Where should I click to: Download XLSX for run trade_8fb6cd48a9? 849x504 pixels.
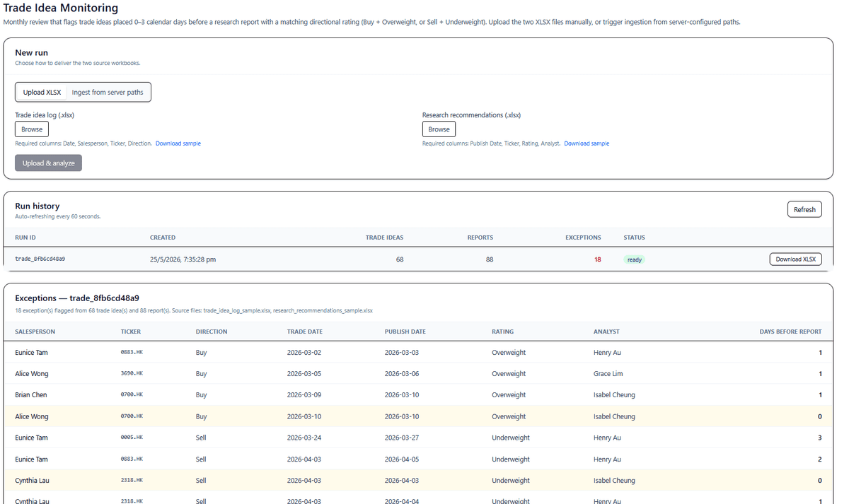[x=795, y=259]
